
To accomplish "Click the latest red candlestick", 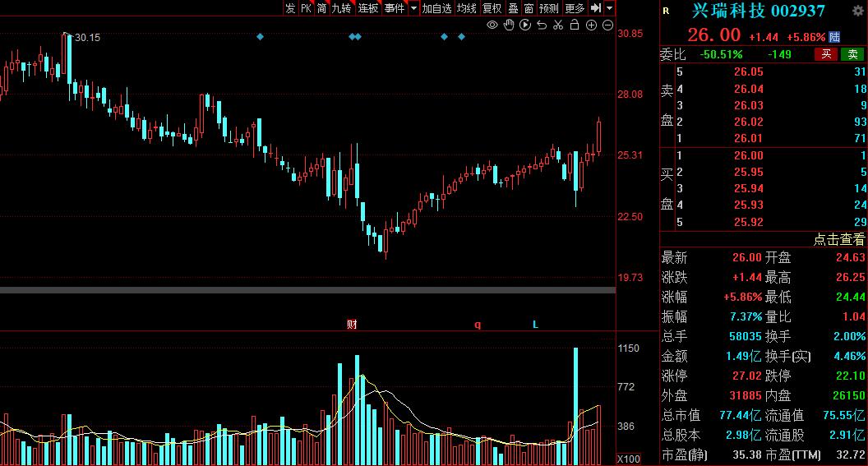I will pos(599,136).
